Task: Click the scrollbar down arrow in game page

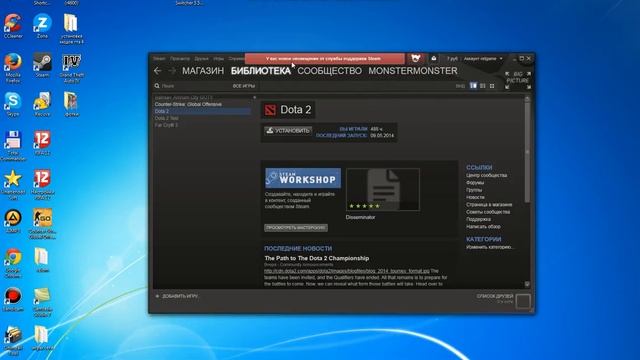Action: [x=527, y=284]
